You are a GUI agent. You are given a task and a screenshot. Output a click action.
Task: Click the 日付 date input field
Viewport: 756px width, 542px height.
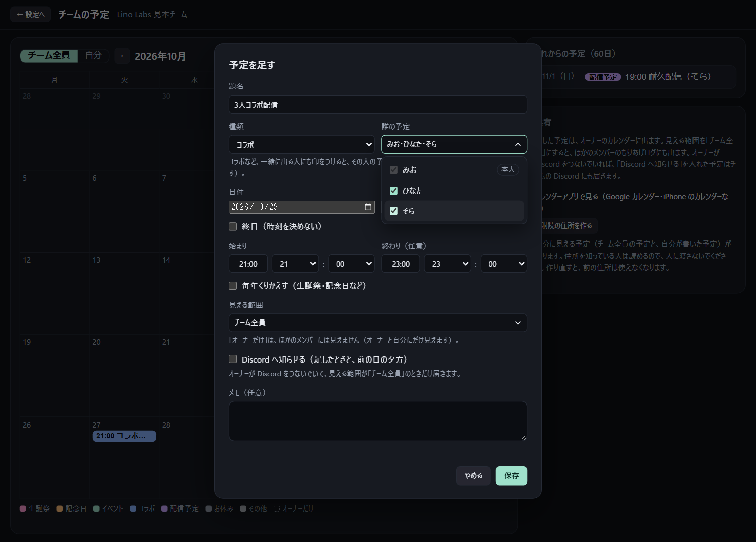coord(301,207)
